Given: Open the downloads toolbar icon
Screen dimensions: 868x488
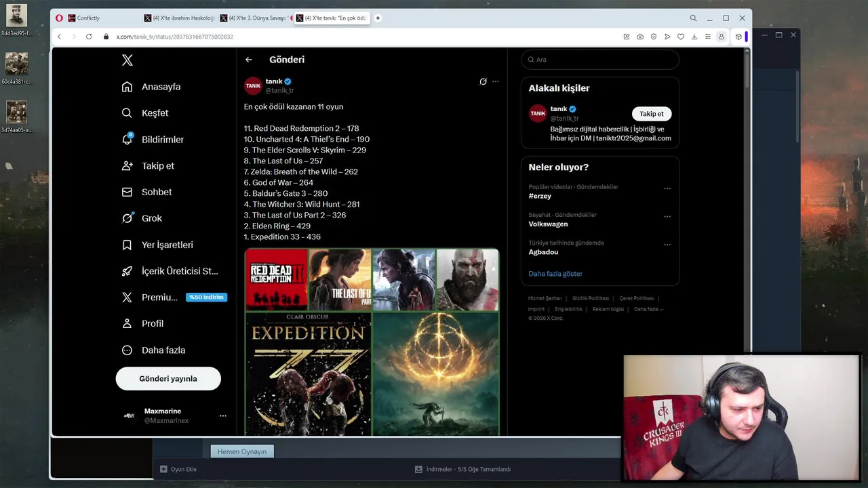Looking at the screenshot, I should (x=694, y=37).
